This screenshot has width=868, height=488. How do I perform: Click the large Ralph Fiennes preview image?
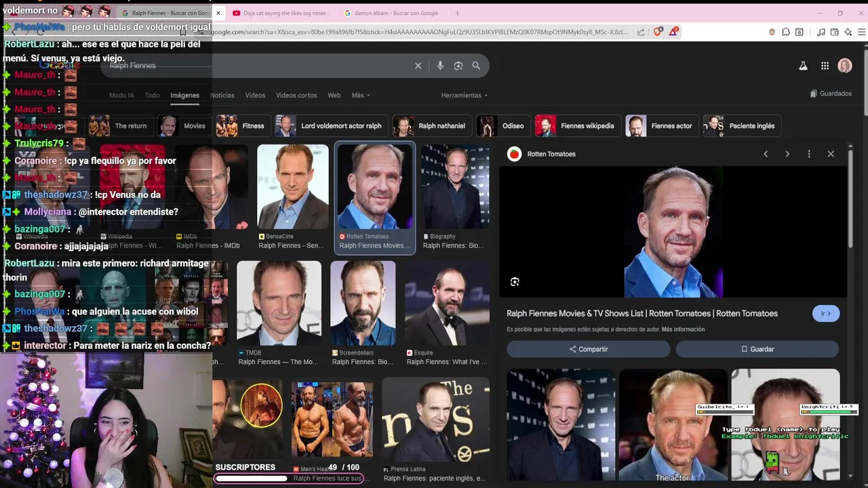tap(673, 232)
